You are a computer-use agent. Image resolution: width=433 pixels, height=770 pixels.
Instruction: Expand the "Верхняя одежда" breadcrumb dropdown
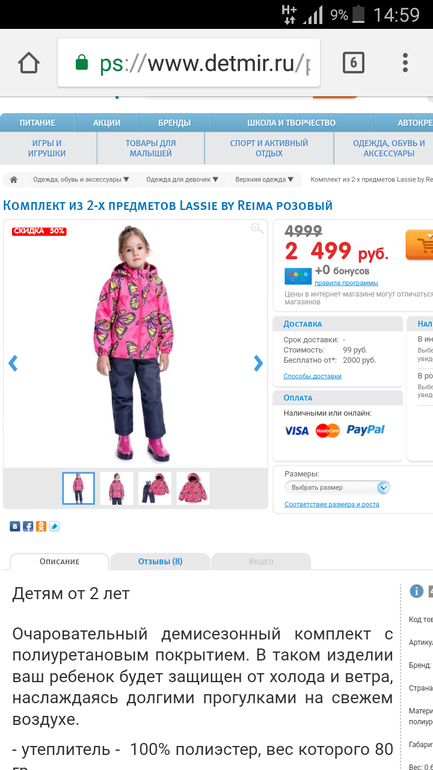pyautogui.click(x=264, y=180)
